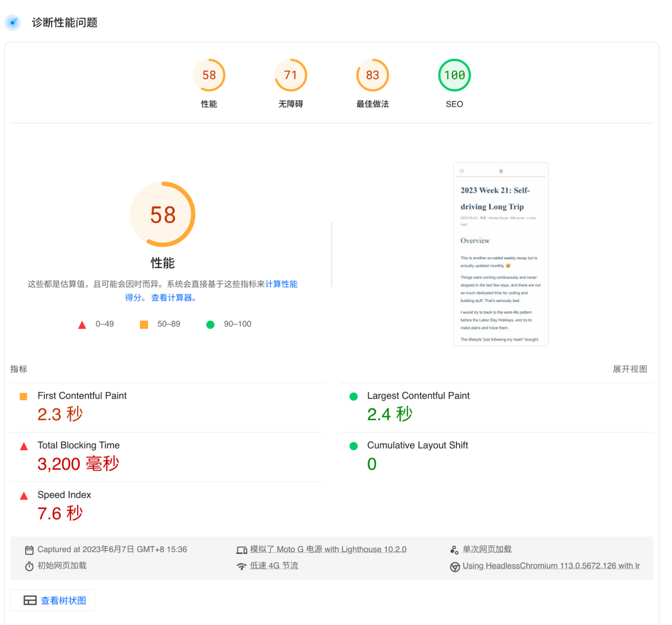The width and height of the screenshot is (672, 625).
Task: Toggle the expand view option for metrics
Action: click(x=629, y=369)
